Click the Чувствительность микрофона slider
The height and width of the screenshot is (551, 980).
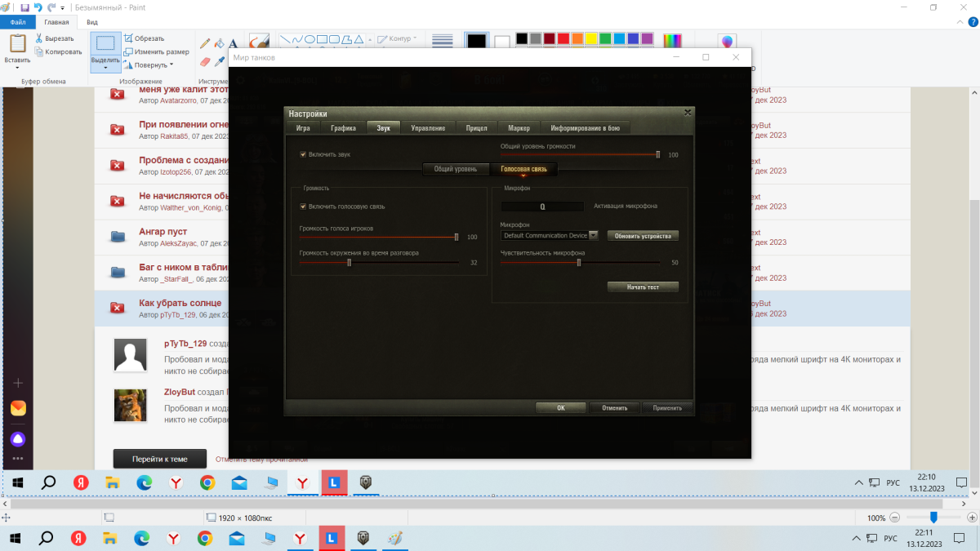[580, 263]
